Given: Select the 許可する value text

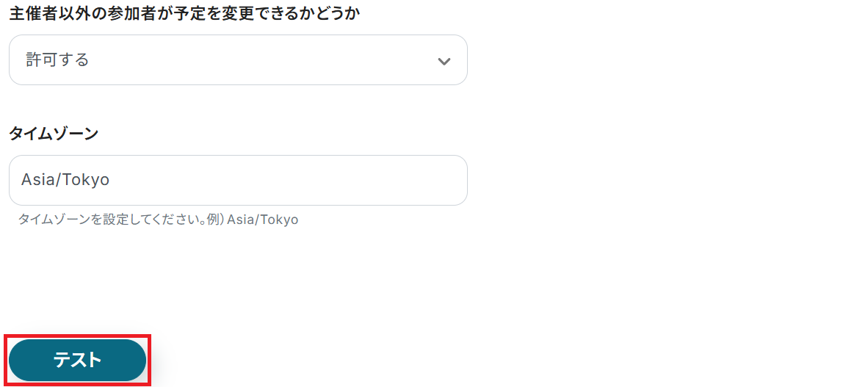Looking at the screenshot, I should 57,60.
